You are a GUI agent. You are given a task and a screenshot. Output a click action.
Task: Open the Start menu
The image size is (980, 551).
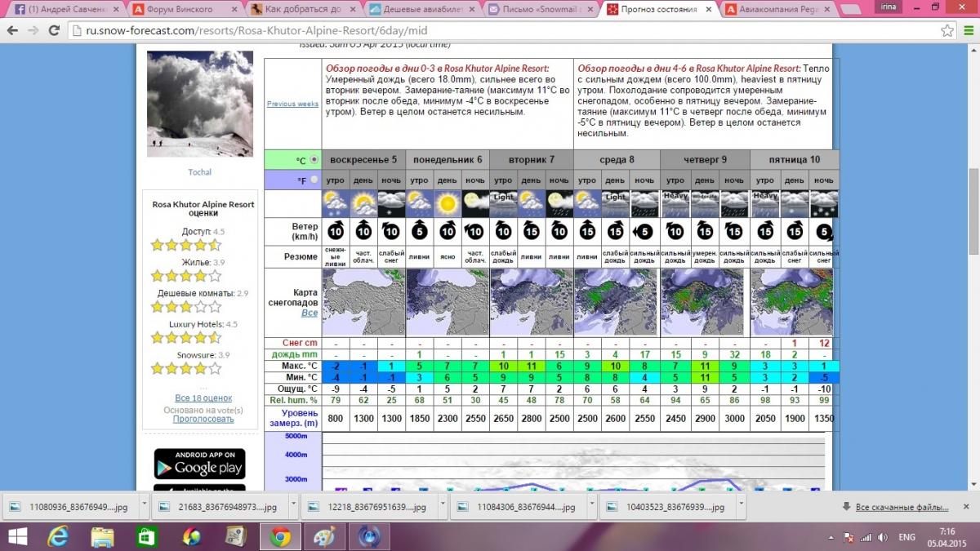click(17, 537)
